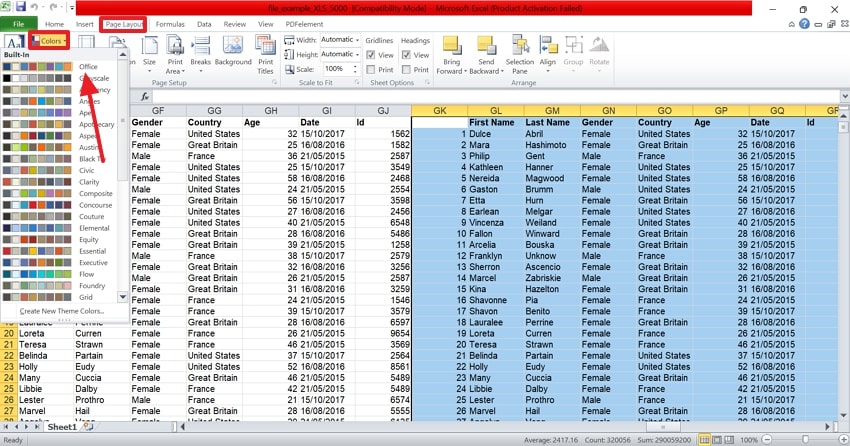Click the vertical scrollbar down arrow
This screenshot has width=850, height=446.
[843, 416]
